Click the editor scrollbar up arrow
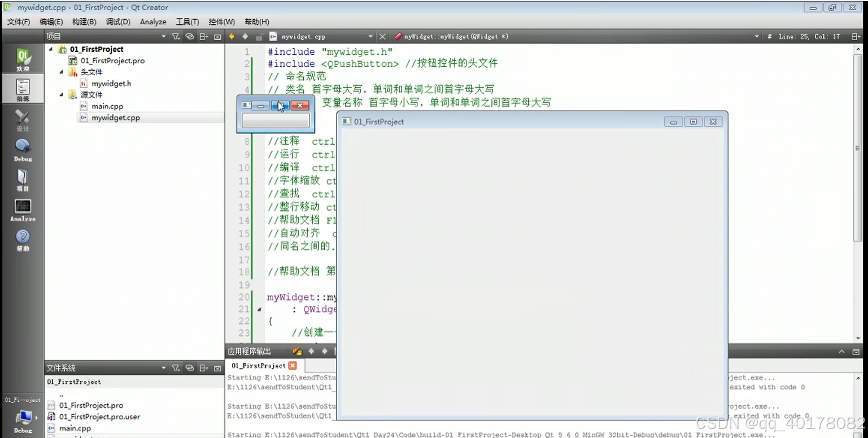The height and width of the screenshot is (438, 868). 857,49
